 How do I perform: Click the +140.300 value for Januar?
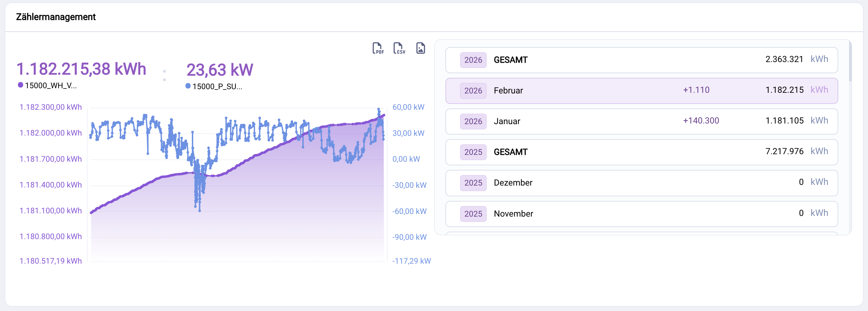click(701, 121)
